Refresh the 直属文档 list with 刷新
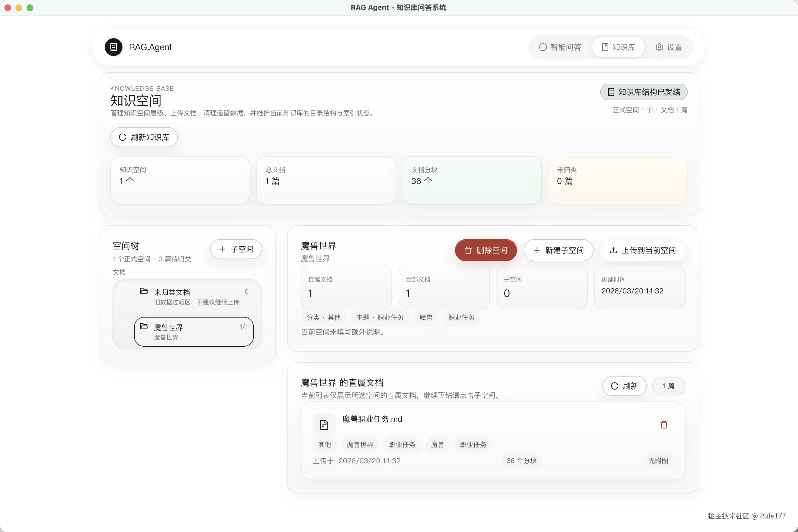The width and height of the screenshot is (798, 532). [x=624, y=386]
